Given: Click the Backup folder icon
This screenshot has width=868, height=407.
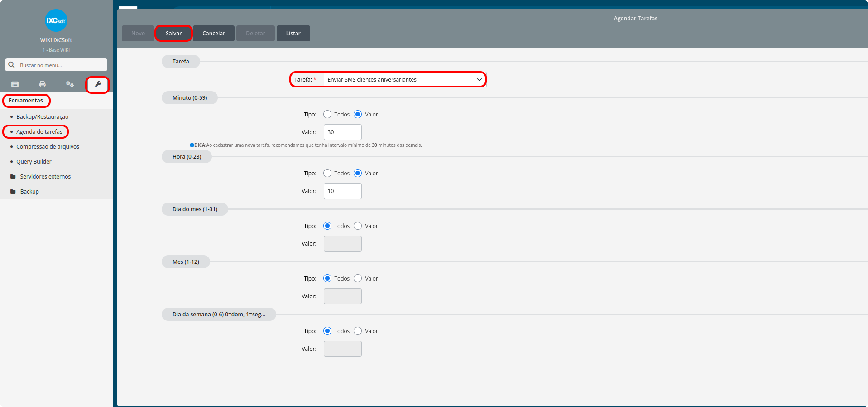Looking at the screenshot, I should 13,191.
